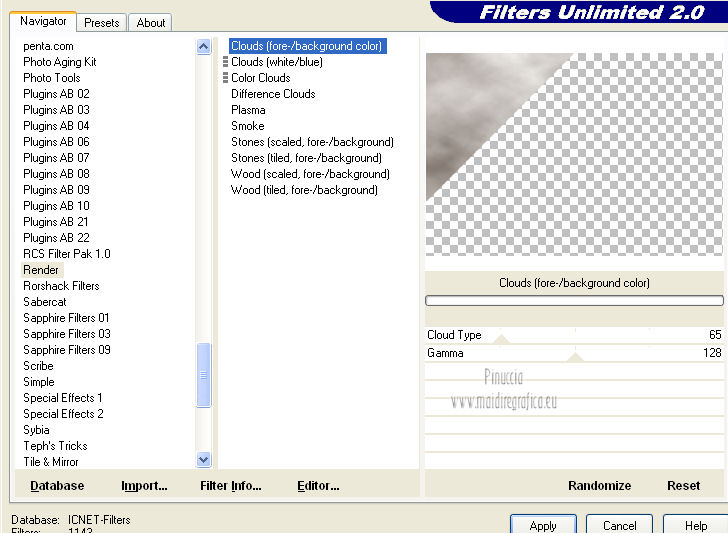The image size is (728, 533).
Task: Select Clouds (fore-/background color) filter
Action: [x=307, y=46]
